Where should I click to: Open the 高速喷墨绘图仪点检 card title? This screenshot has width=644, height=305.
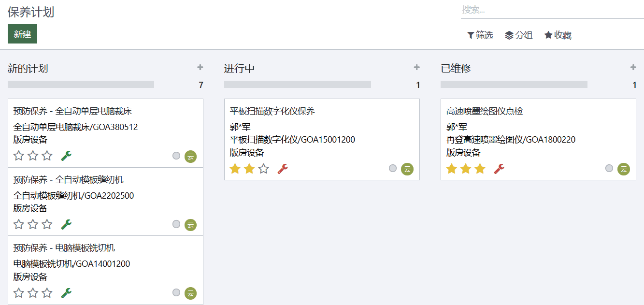click(485, 111)
